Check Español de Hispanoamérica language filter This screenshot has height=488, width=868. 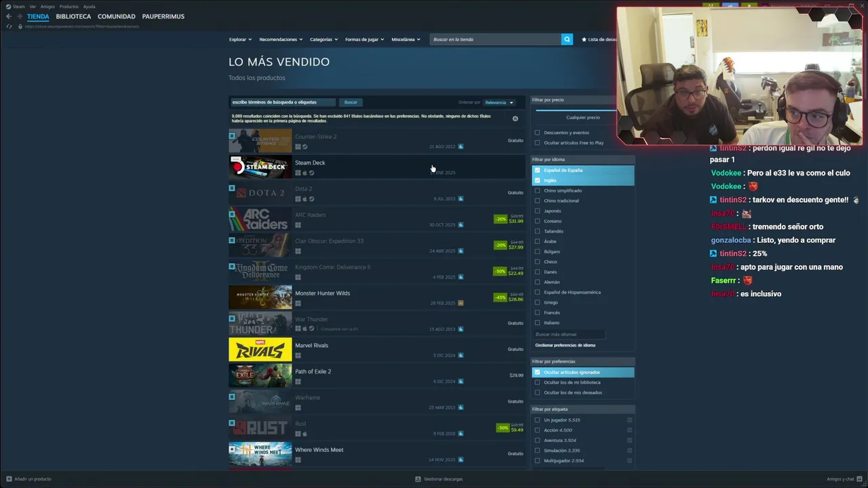(538, 292)
